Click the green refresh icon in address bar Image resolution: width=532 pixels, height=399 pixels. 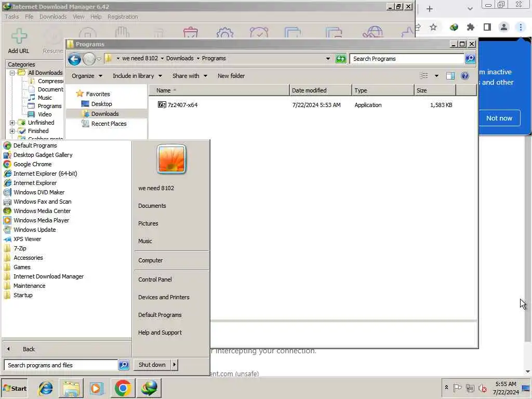click(x=341, y=59)
